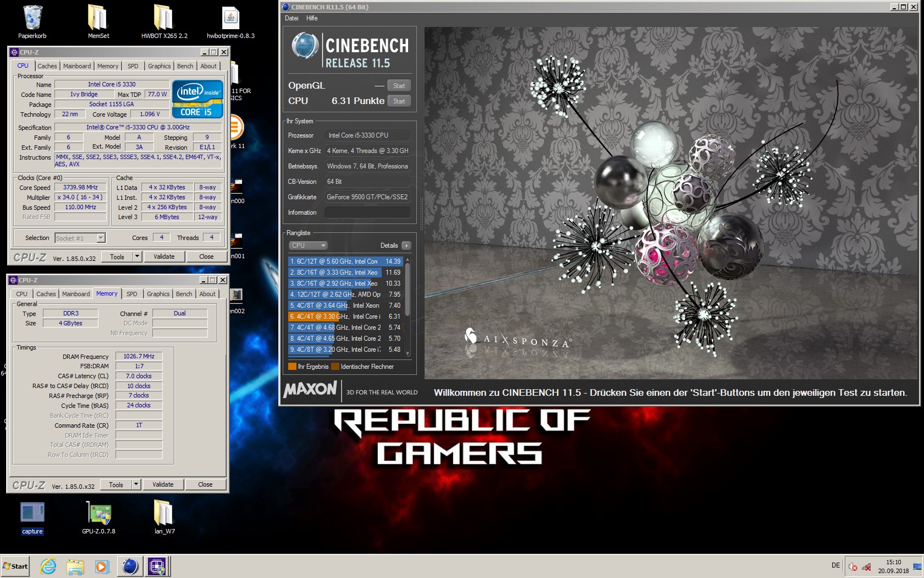Open Tools dropdown arrow in upper CPU-Z
Screen dimensions: 924x578
coord(137,257)
